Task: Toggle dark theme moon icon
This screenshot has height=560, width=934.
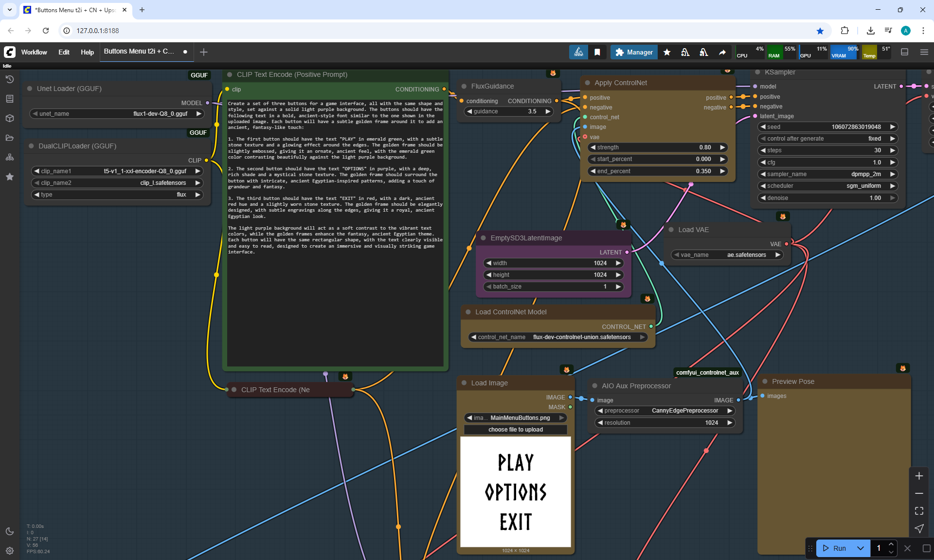Action: (10, 531)
